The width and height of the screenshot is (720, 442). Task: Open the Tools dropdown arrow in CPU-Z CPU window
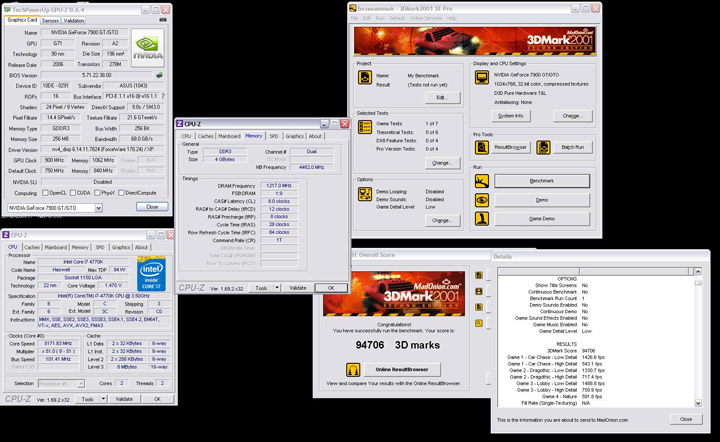click(x=103, y=399)
